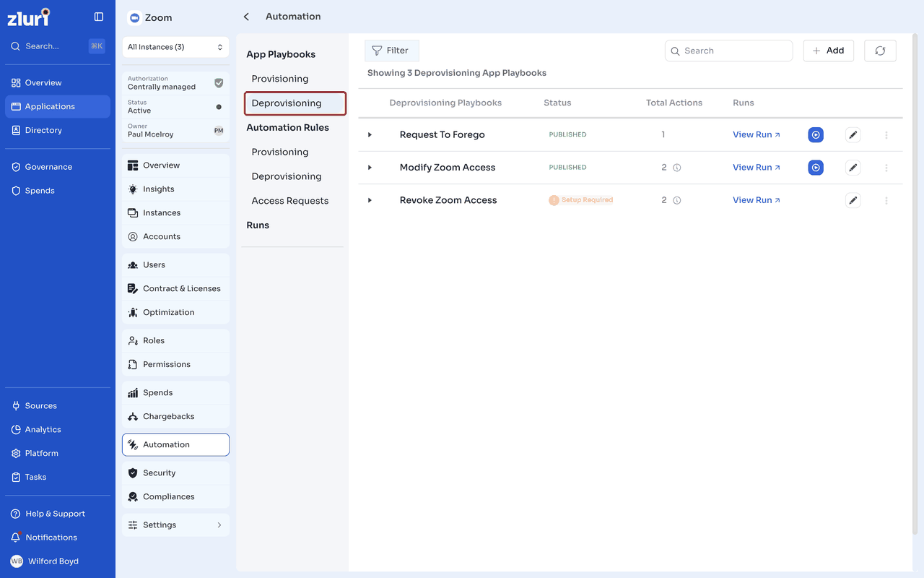Navigate to Chargebacks

click(175, 417)
